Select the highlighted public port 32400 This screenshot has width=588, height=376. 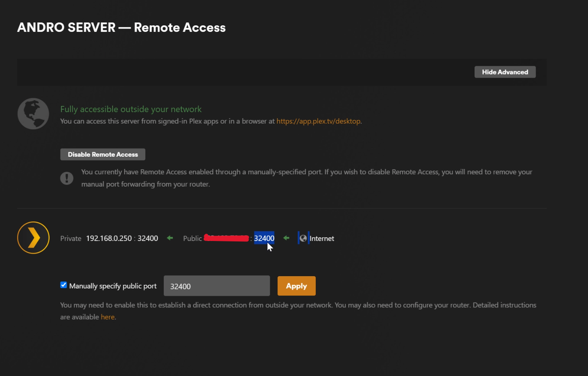pyautogui.click(x=264, y=238)
